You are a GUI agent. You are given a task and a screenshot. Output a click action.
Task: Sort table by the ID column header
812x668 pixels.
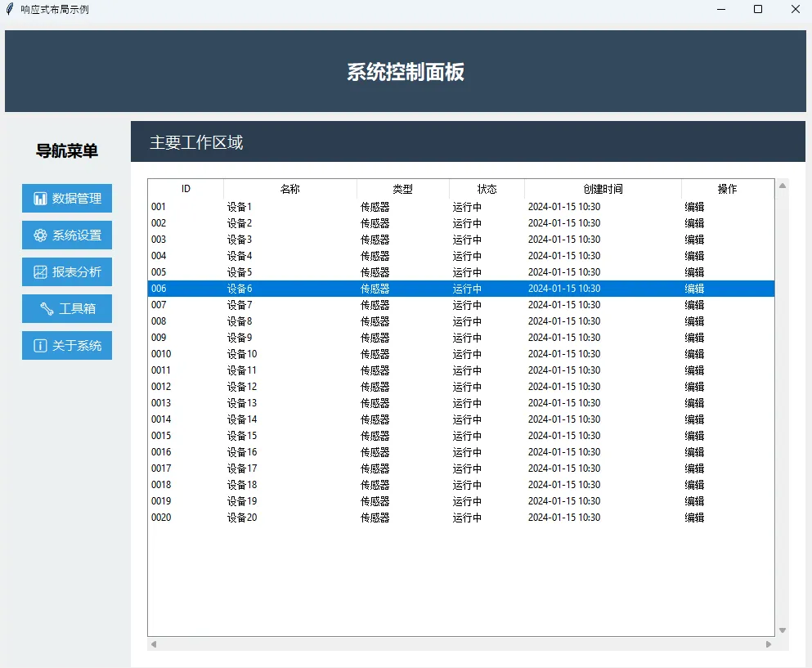click(186, 189)
